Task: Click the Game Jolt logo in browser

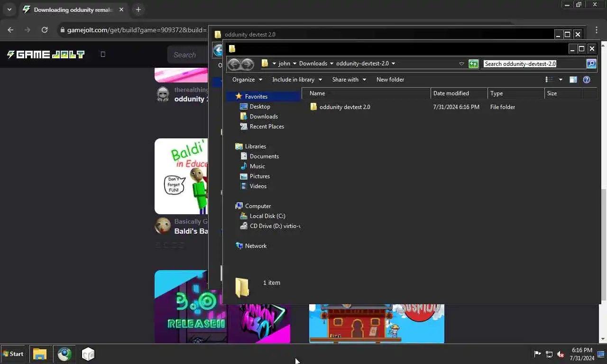Action: 46,55
